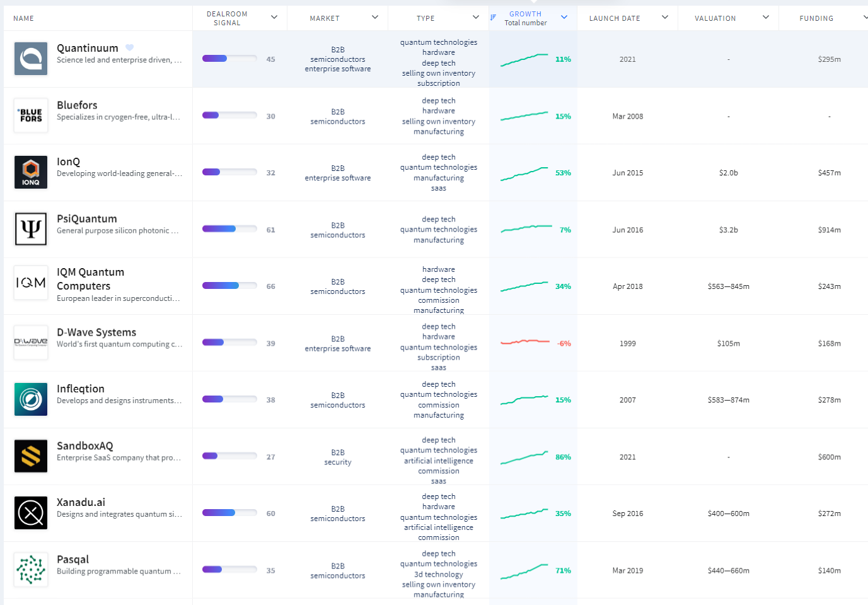
Task: Expand the Launch Date column dropdown
Action: [665, 18]
